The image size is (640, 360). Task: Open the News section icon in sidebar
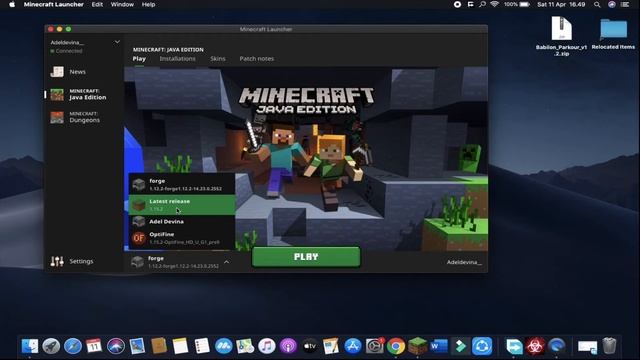pos(57,72)
